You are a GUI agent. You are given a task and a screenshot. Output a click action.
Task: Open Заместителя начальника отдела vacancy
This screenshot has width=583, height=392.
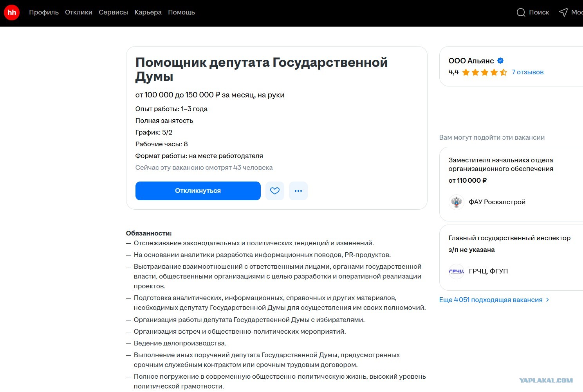(501, 164)
